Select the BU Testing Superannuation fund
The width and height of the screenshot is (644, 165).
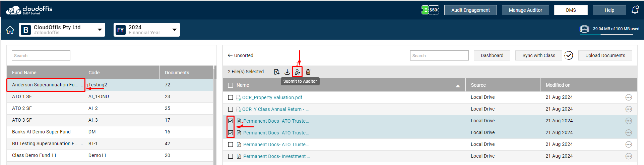point(110,143)
